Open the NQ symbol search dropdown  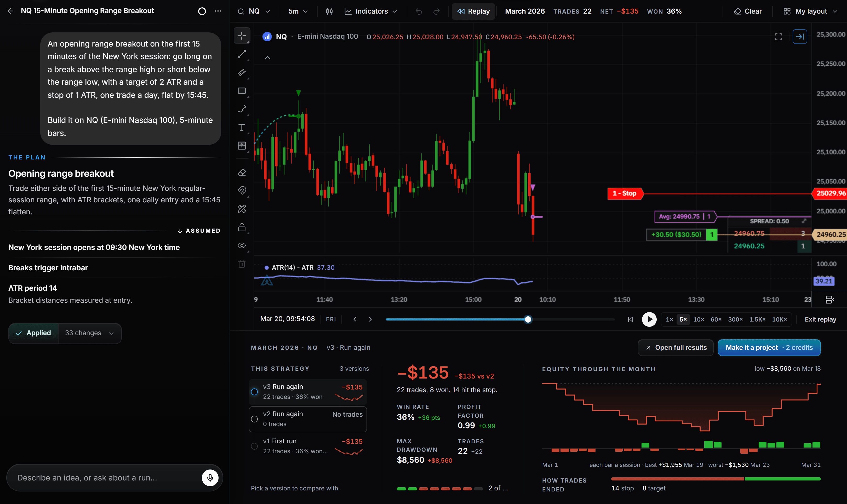pos(254,11)
